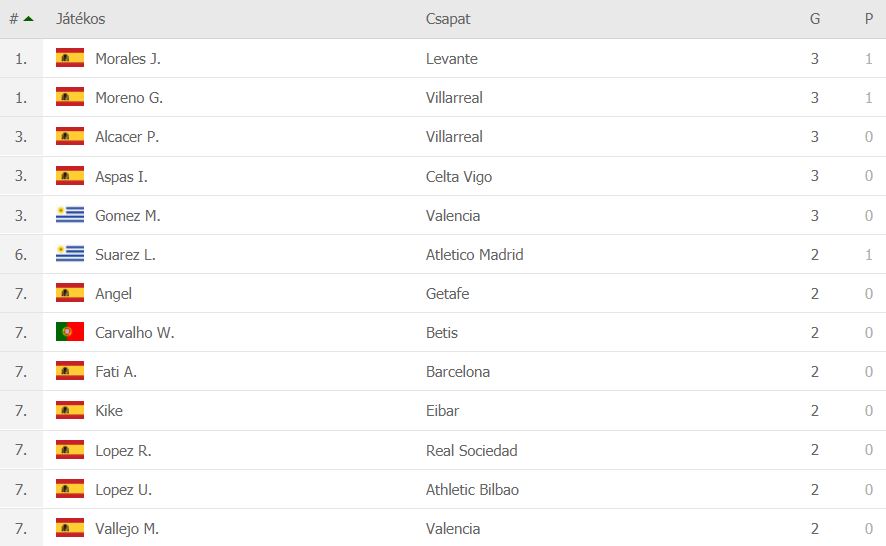This screenshot has height=546, width=886.
Task: Click the Spain flag beside Aspas I.
Action: 70,176
